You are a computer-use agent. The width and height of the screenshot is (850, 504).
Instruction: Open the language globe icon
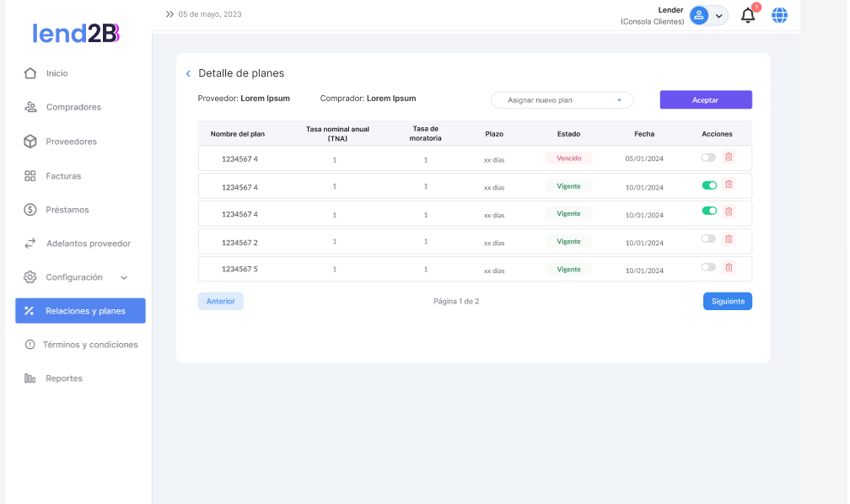[x=780, y=15]
